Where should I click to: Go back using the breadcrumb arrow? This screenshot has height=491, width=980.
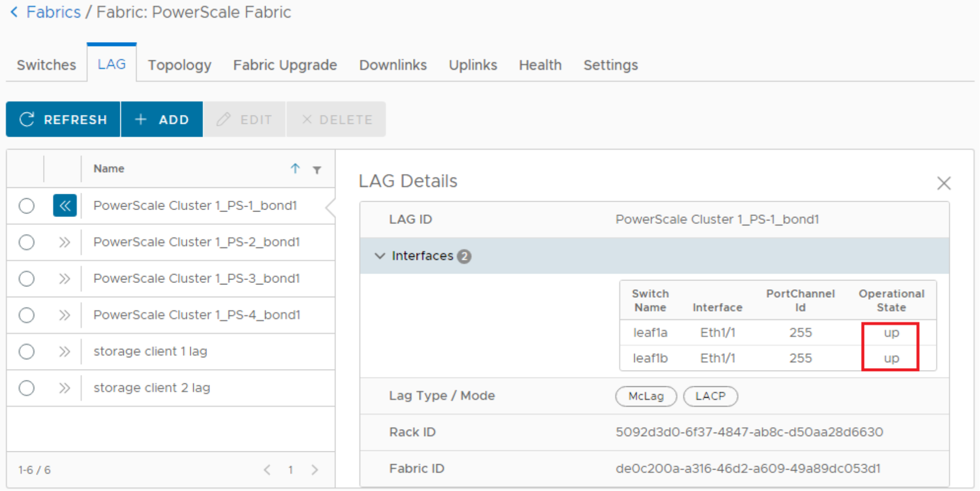pyautogui.click(x=14, y=12)
